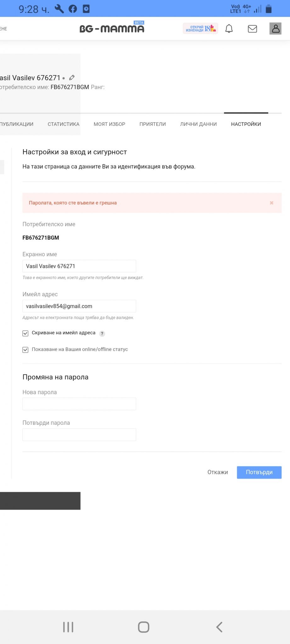The width and height of the screenshot is (290, 644).
Task: Open the notifications bell icon
Action: (x=229, y=29)
